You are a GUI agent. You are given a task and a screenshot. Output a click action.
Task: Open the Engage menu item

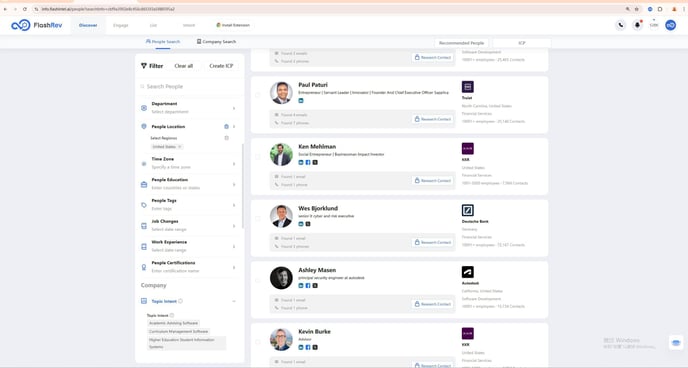click(x=121, y=25)
